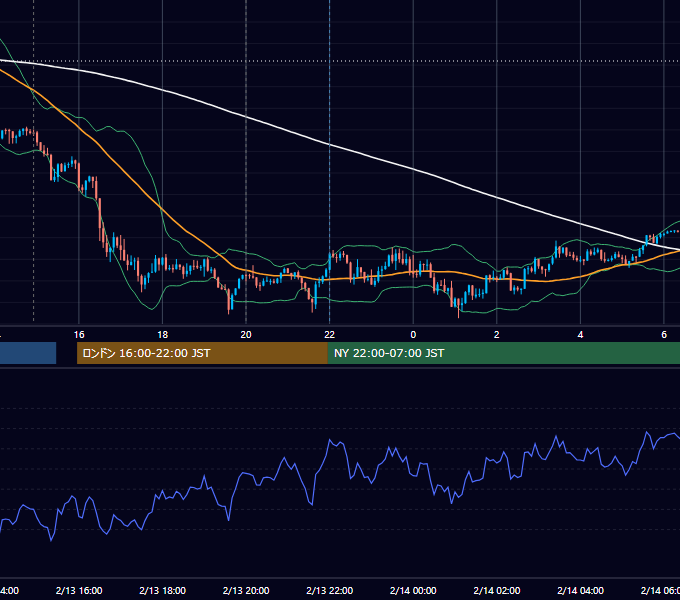680x600 pixels.
Task: Click the '2' hour label on upper axis
Action: pyautogui.click(x=497, y=334)
